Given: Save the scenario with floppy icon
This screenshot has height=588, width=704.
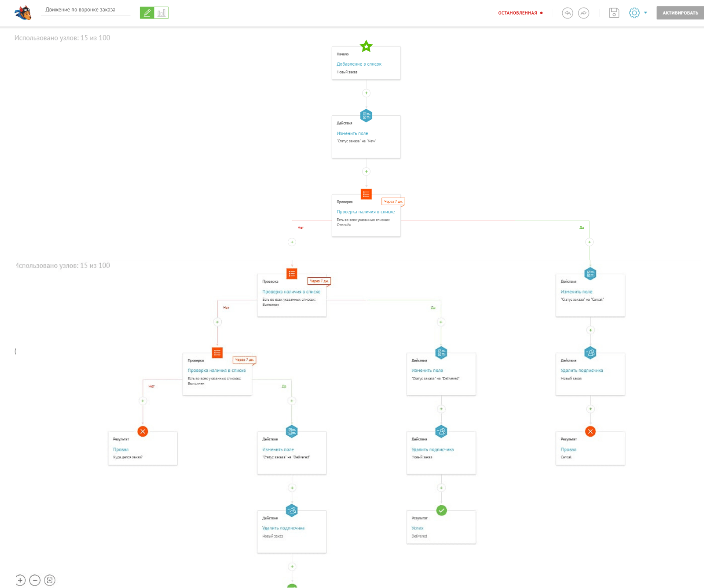Looking at the screenshot, I should [614, 13].
